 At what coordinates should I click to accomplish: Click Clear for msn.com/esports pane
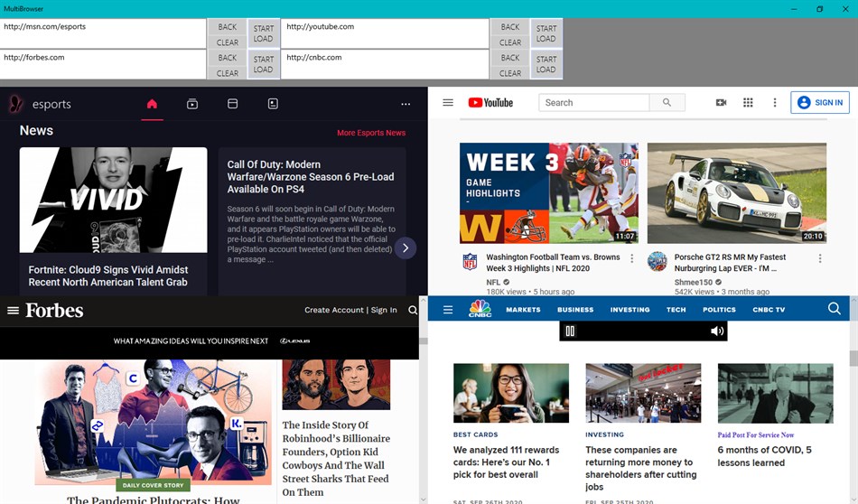pyautogui.click(x=227, y=42)
